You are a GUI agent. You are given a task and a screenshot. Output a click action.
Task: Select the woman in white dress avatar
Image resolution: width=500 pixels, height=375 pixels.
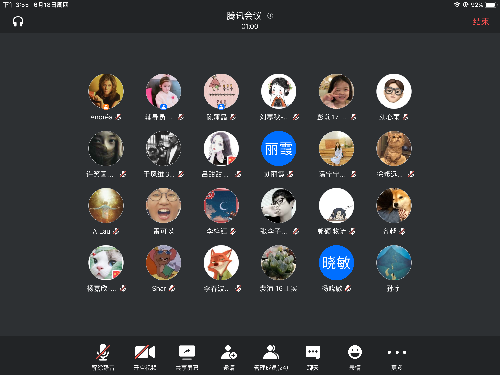(x=336, y=148)
